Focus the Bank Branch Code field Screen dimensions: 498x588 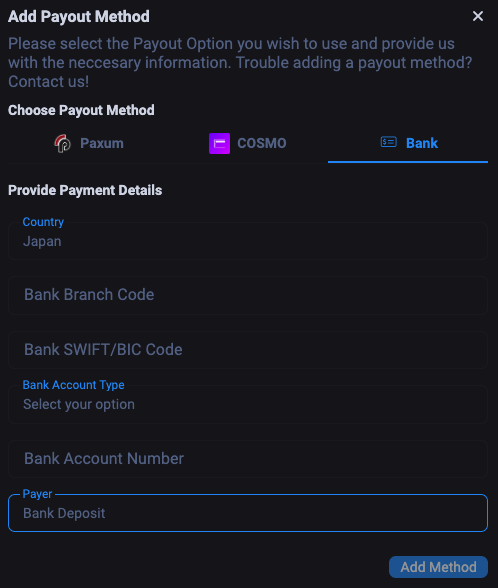tap(248, 295)
